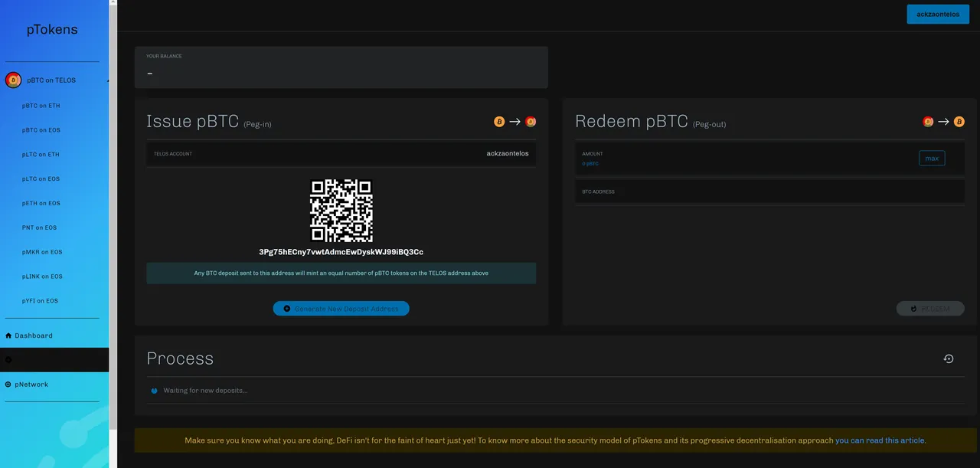Click the BTC Address input field
The width and height of the screenshot is (980, 468).
770,192
